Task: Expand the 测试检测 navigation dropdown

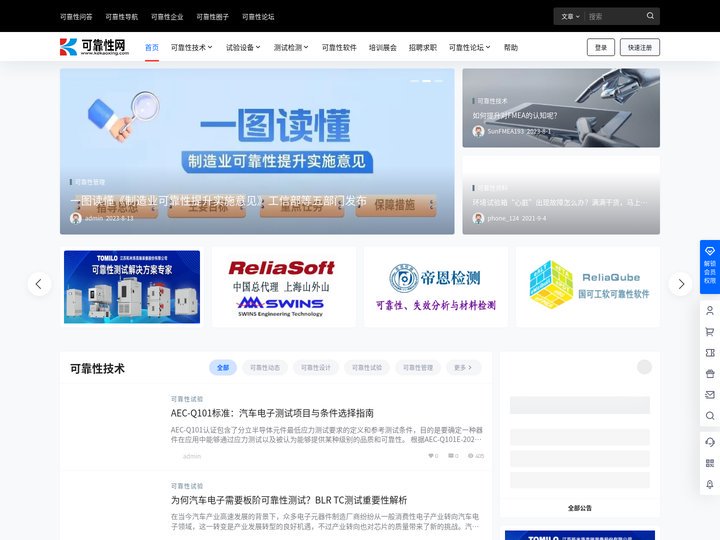Action: tap(291, 47)
